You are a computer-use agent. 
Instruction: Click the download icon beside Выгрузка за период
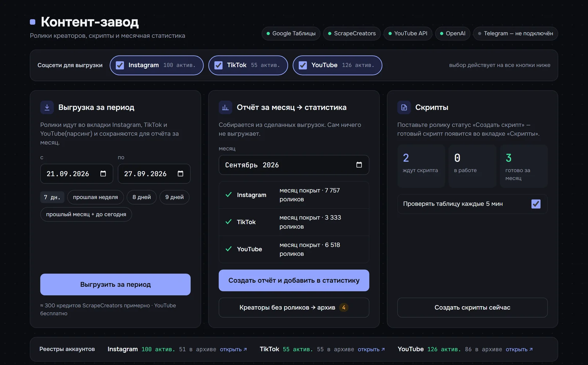pyautogui.click(x=47, y=107)
